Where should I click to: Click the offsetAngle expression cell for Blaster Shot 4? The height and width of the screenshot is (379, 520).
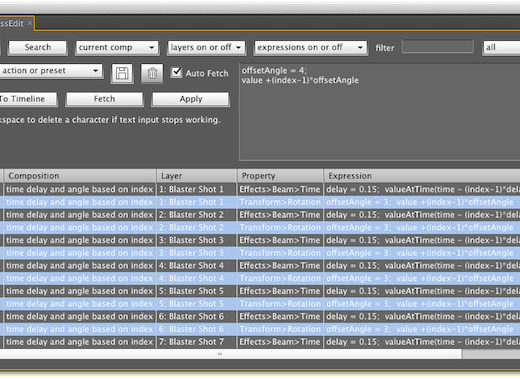[422, 278]
